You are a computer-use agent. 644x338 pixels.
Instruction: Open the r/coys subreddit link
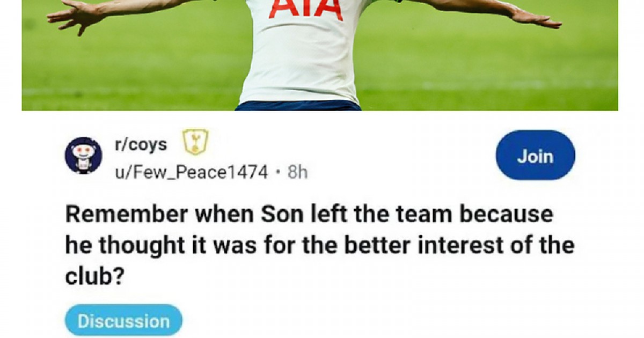[141, 144]
